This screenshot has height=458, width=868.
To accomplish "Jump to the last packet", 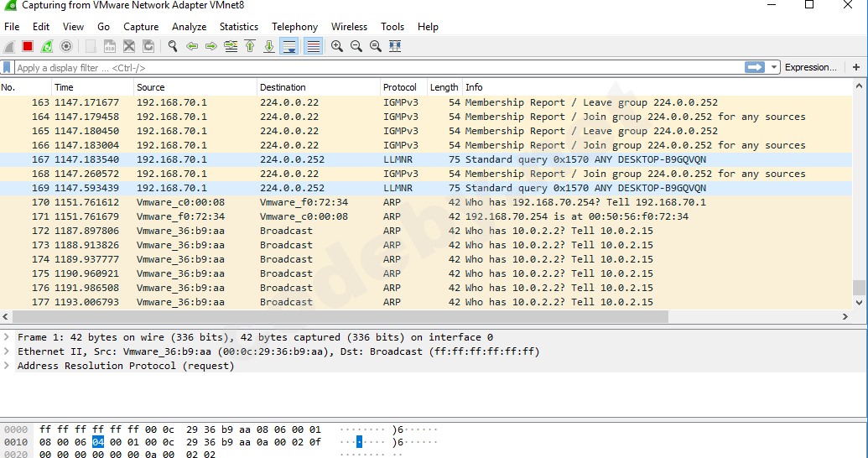I will tap(269, 46).
